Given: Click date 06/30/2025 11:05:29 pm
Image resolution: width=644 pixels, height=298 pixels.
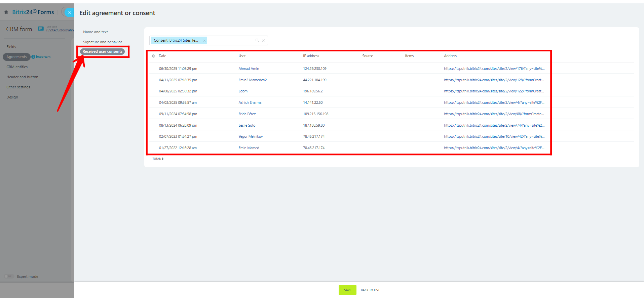Looking at the screenshot, I should (178, 69).
